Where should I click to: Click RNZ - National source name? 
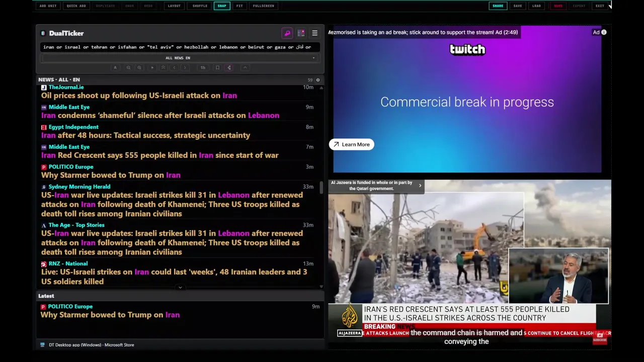68,264
